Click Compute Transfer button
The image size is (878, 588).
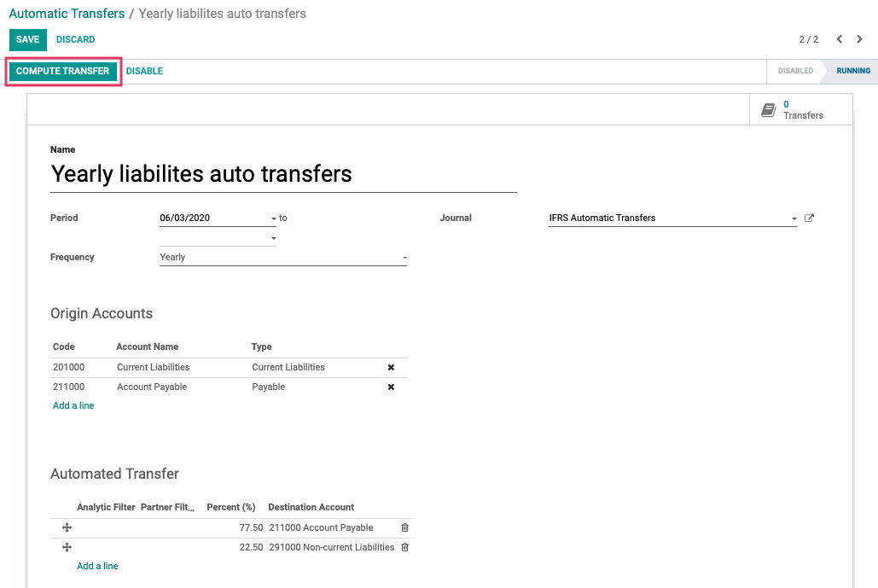point(63,71)
